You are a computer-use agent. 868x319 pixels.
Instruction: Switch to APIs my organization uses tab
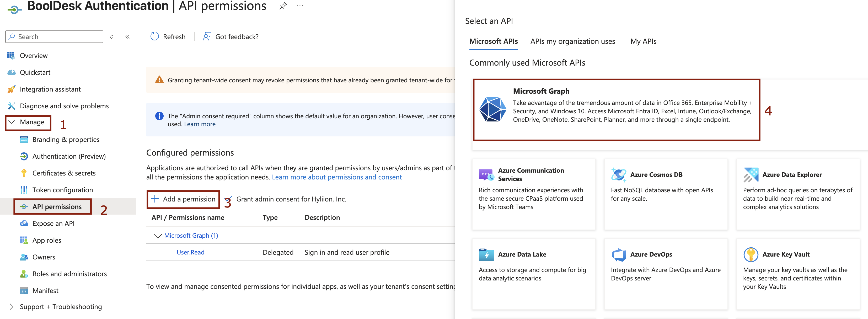pyautogui.click(x=572, y=41)
